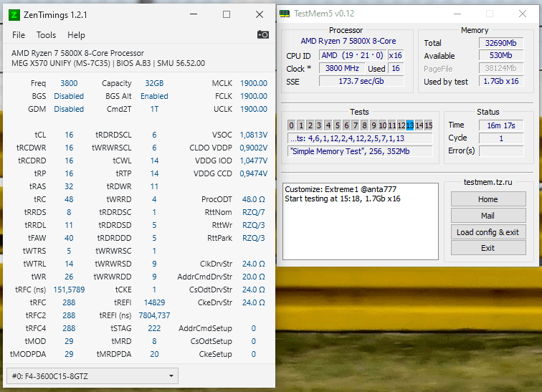This screenshot has height=392, width=542.
Task: Click the Load config & exit button
Action: tap(488, 232)
